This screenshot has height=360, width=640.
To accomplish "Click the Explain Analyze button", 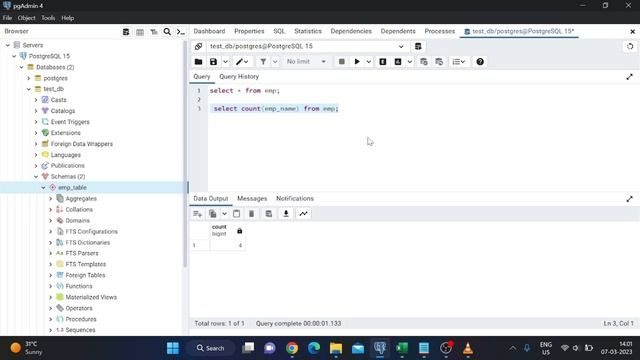I will [x=398, y=62].
